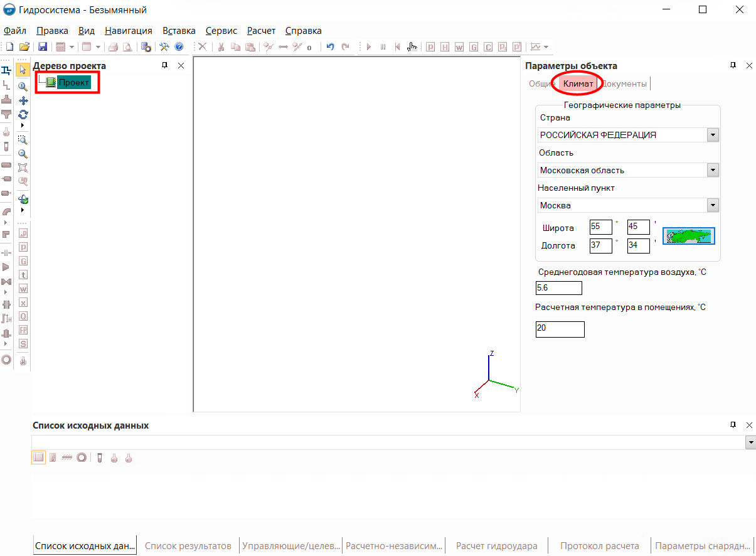756x556 pixels.
Task: Expand the Область dropdown
Action: 712,170
